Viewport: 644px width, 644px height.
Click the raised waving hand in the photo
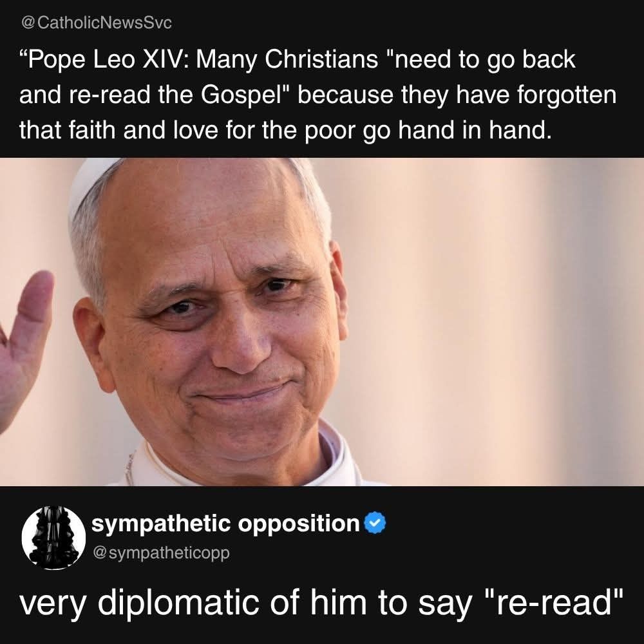(24, 349)
